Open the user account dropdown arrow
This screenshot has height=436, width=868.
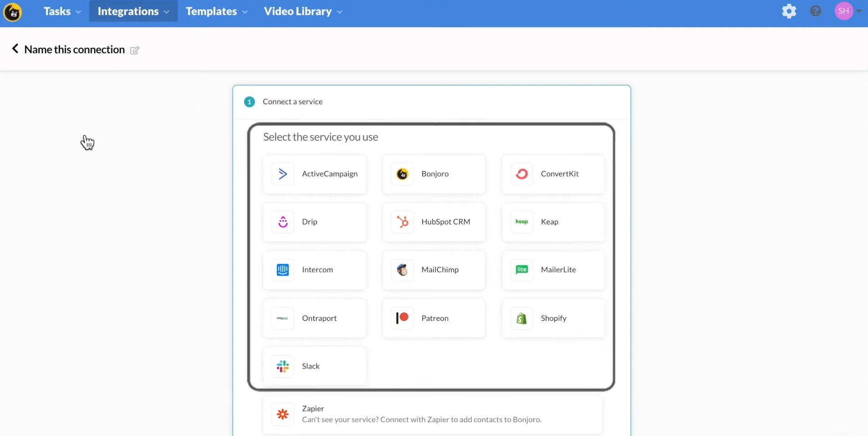click(859, 11)
